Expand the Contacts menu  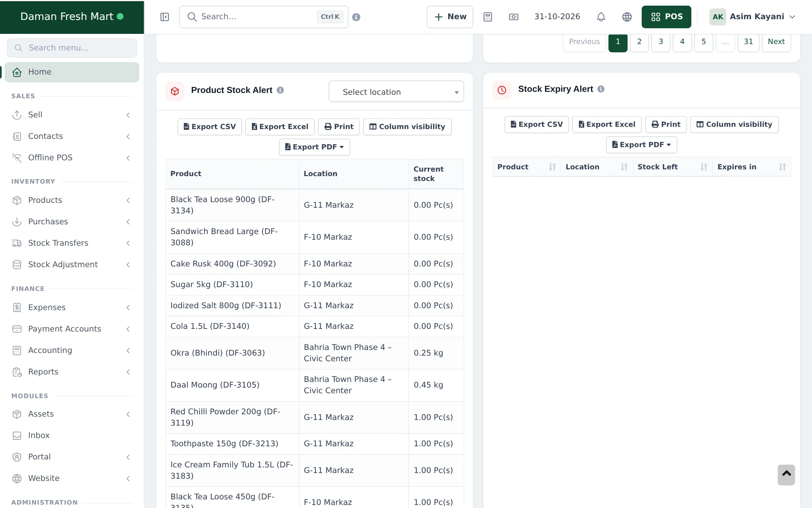tap(72, 136)
